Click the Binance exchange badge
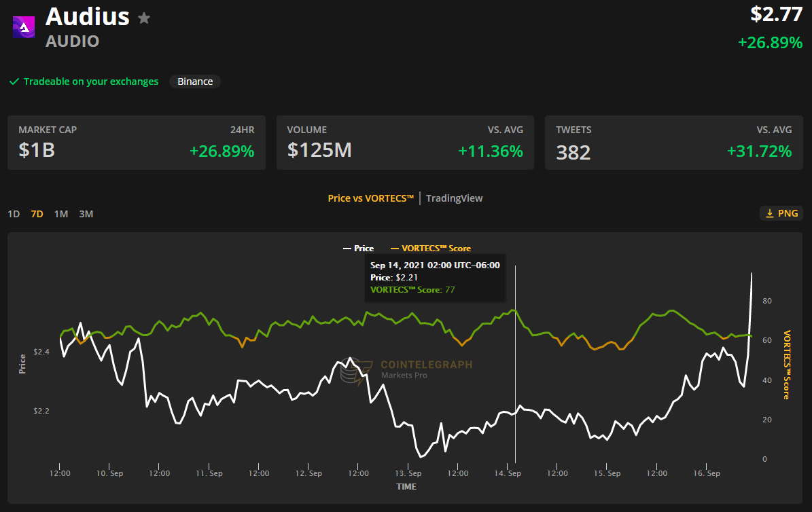This screenshot has height=512, width=812. [x=195, y=81]
